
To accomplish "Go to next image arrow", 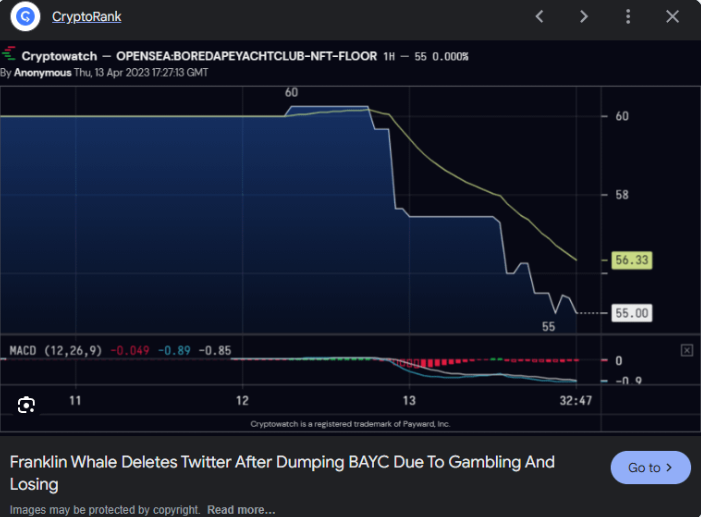I will [x=583, y=17].
